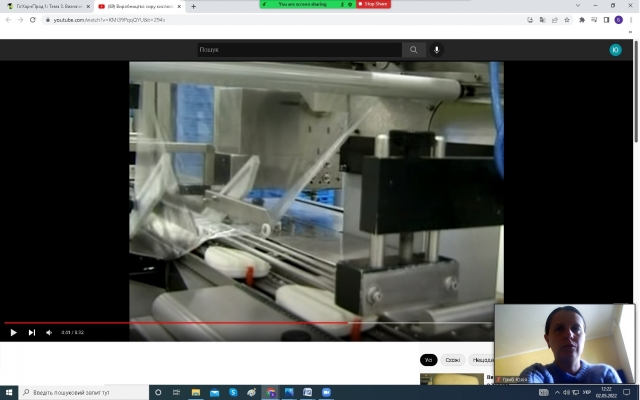Click the Stop Share button

(374, 4)
